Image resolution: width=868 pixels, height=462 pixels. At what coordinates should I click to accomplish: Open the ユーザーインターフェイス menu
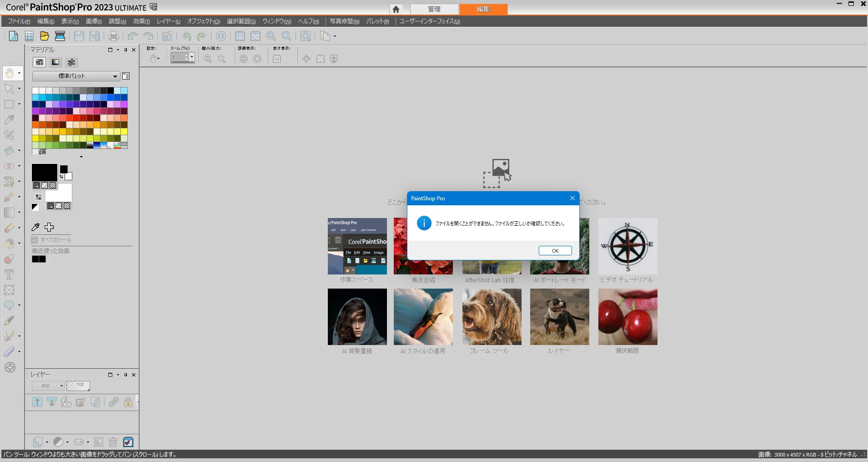[x=430, y=21]
